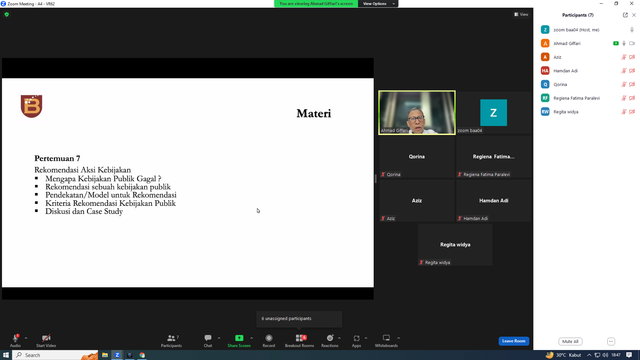Open the Chat panel
This screenshot has width=640, height=360.
click(208, 340)
